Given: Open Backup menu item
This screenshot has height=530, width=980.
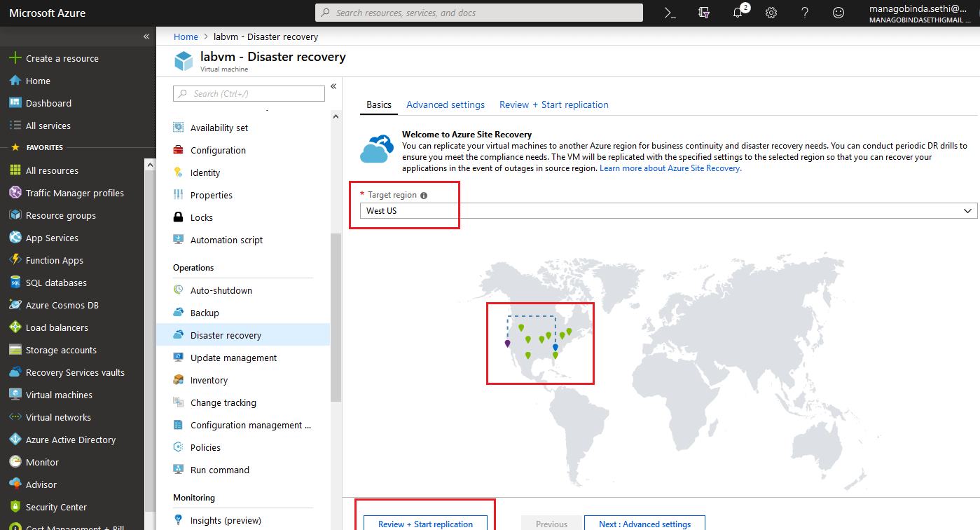Looking at the screenshot, I should click(x=205, y=313).
